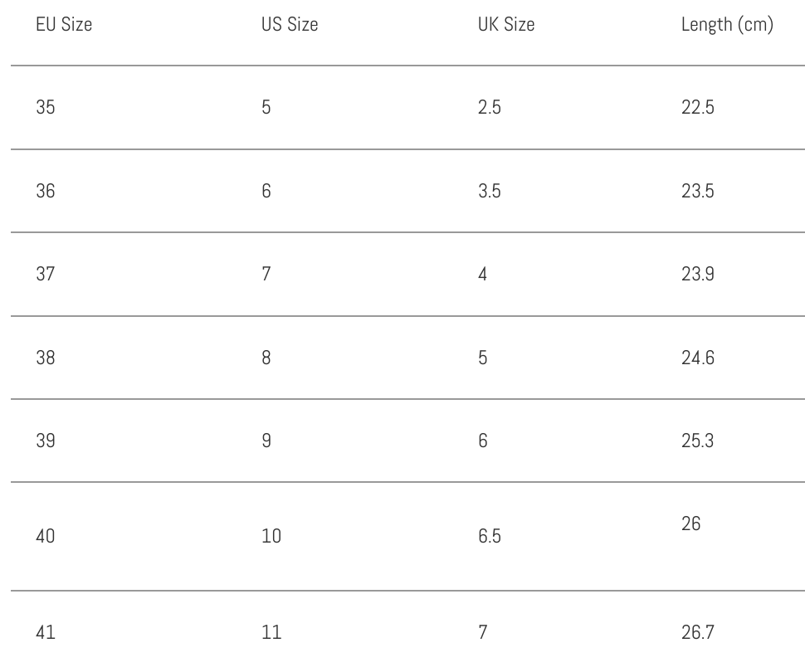Select the 23.9 length cell

coord(697,275)
